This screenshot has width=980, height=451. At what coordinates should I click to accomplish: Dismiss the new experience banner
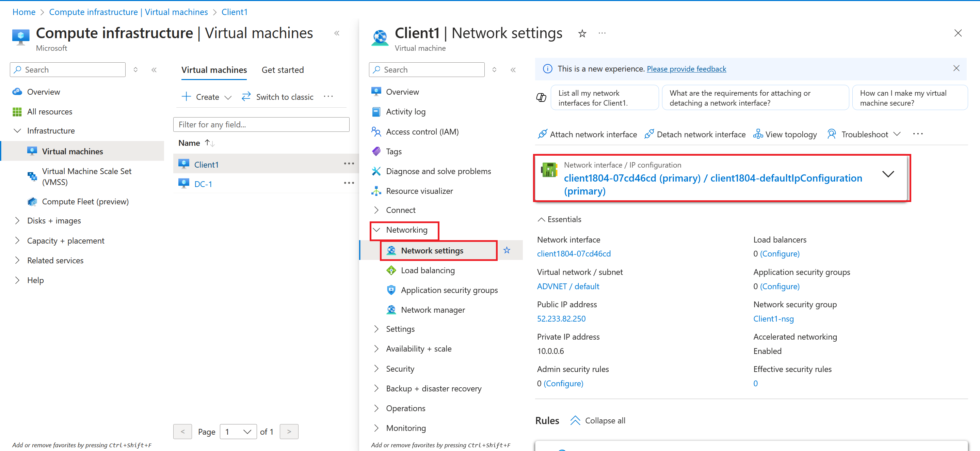click(956, 68)
